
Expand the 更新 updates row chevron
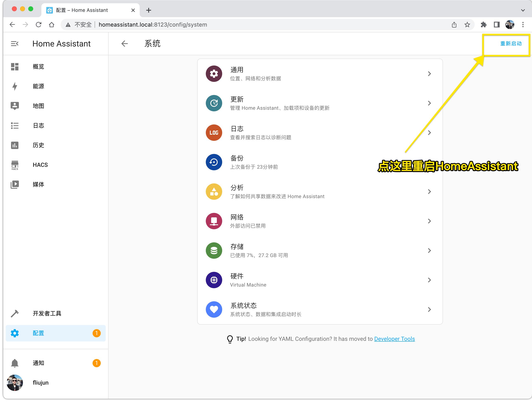pos(430,103)
